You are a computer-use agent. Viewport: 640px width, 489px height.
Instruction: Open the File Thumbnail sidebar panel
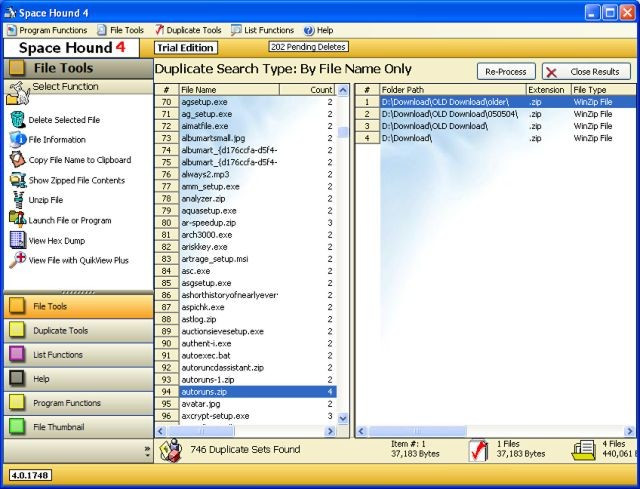[78, 427]
